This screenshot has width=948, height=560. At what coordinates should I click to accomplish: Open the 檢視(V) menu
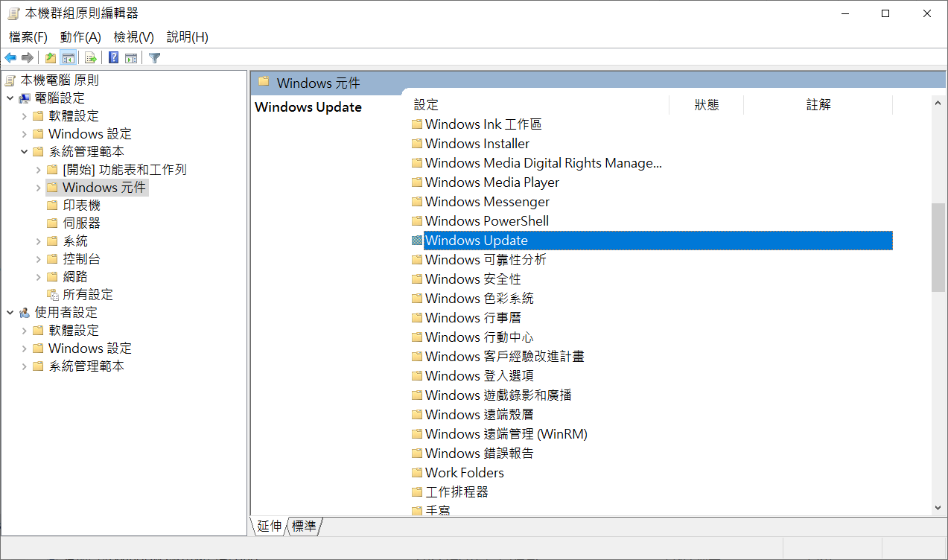point(134,37)
